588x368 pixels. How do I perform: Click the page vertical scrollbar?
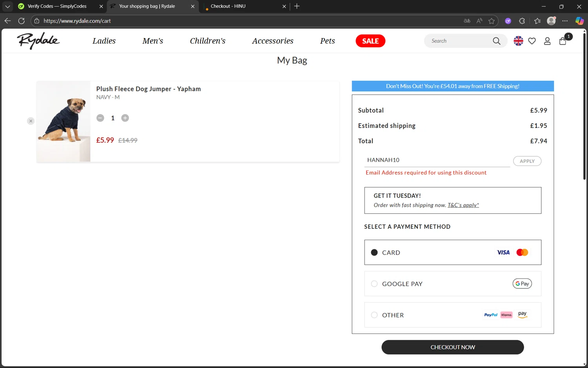coord(584,106)
